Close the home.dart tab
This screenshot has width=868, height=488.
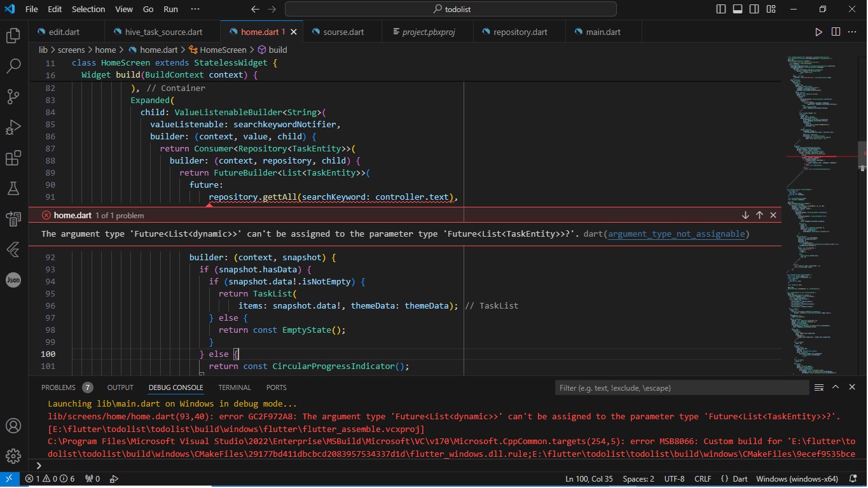point(293,32)
